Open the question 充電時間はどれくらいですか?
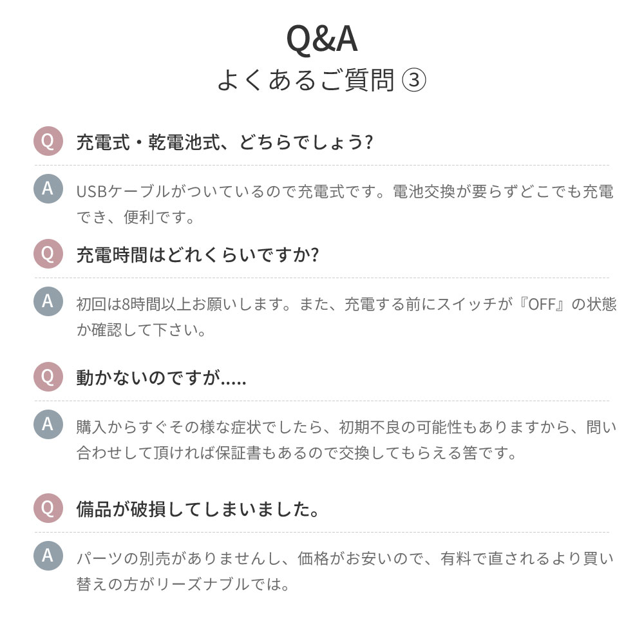 point(198,255)
